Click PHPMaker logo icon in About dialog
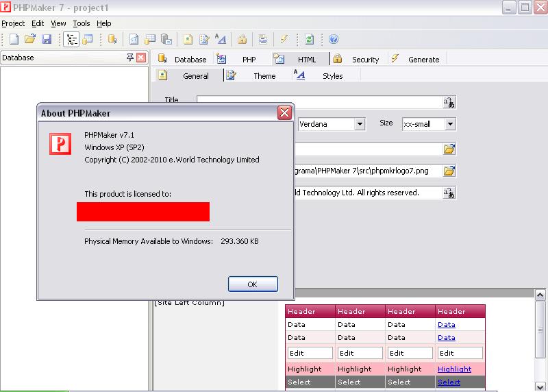The image size is (548, 392). click(x=60, y=144)
